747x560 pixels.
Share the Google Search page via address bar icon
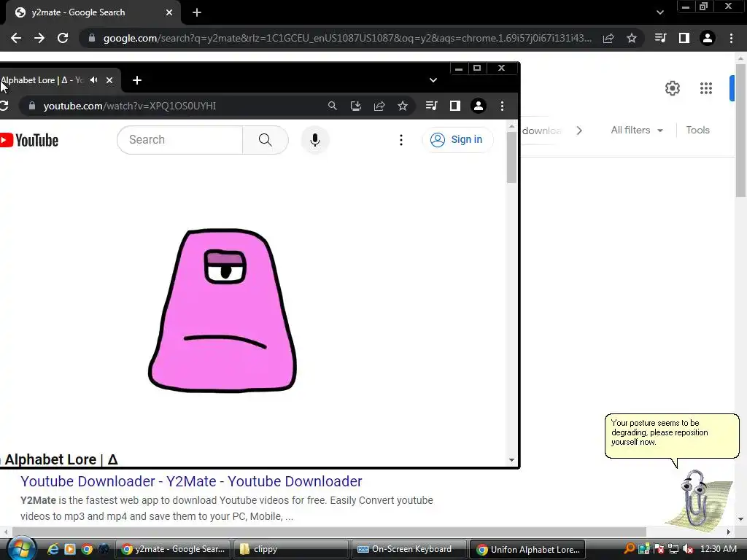608,38
